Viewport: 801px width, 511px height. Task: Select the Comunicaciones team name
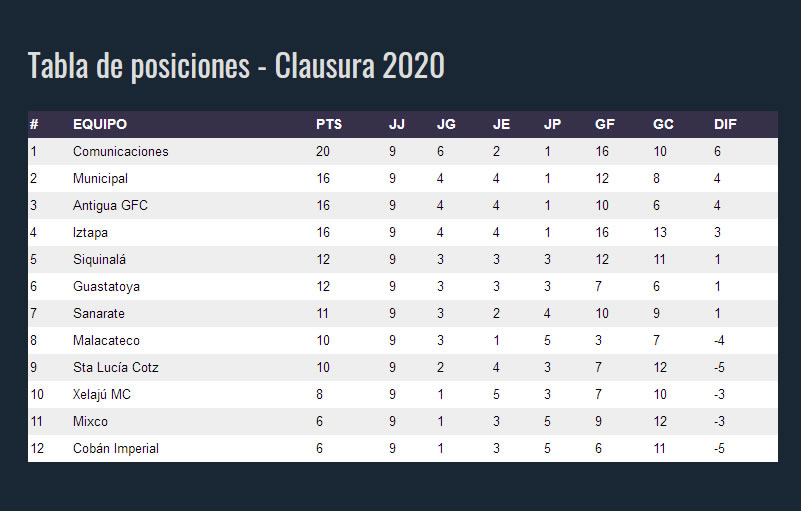tap(121, 151)
